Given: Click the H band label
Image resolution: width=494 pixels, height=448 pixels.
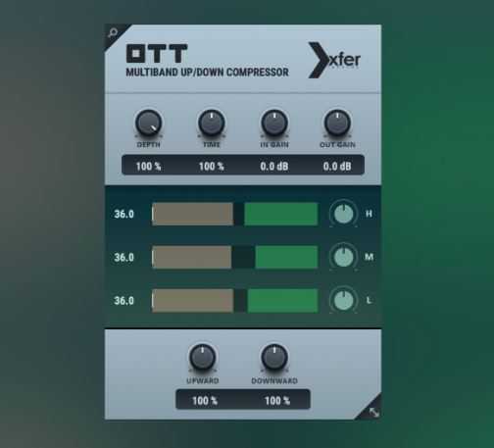Looking at the screenshot, I should [x=369, y=214].
